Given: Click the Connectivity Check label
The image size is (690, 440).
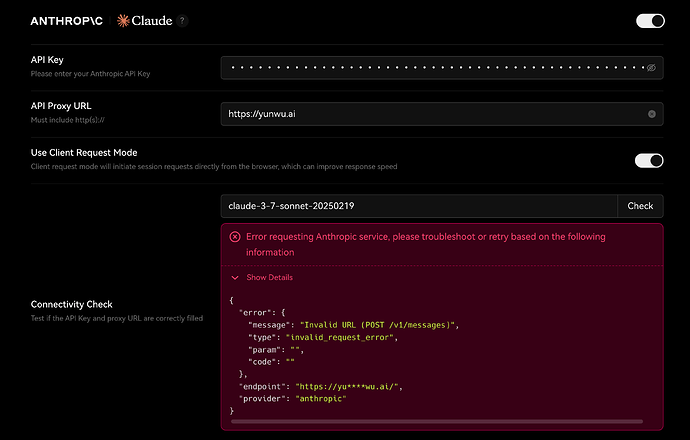Looking at the screenshot, I should 72,304.
